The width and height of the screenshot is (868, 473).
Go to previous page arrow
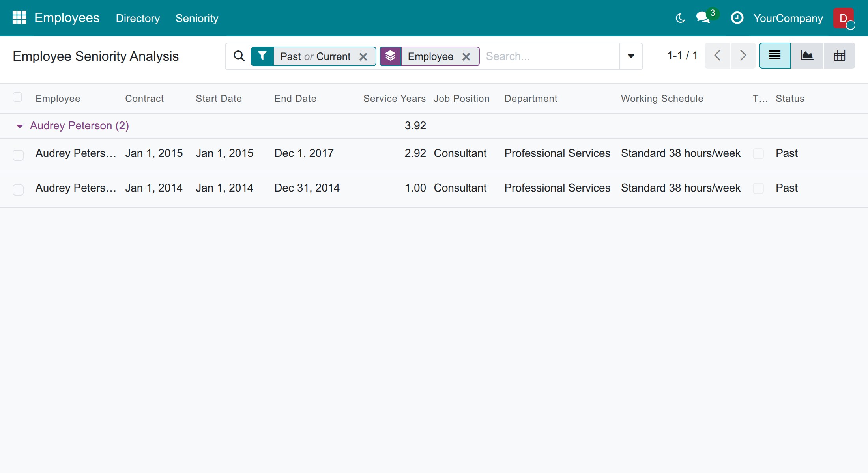click(717, 56)
